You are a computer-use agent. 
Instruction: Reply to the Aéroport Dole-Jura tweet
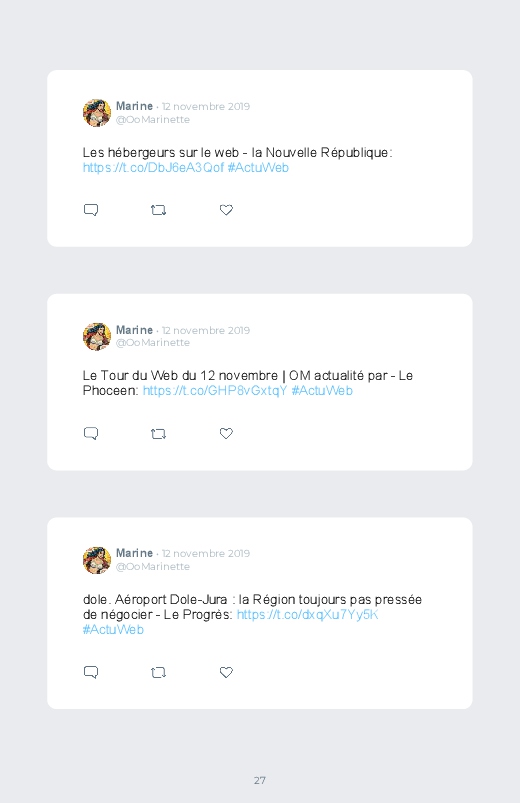tap(91, 672)
